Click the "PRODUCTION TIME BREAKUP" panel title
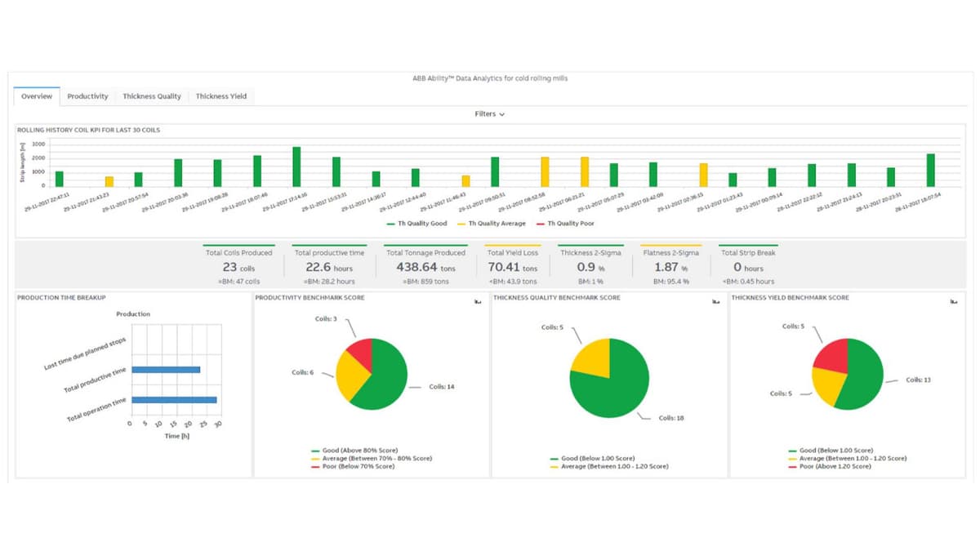Screen dimensions: 980x551 pos(62,298)
